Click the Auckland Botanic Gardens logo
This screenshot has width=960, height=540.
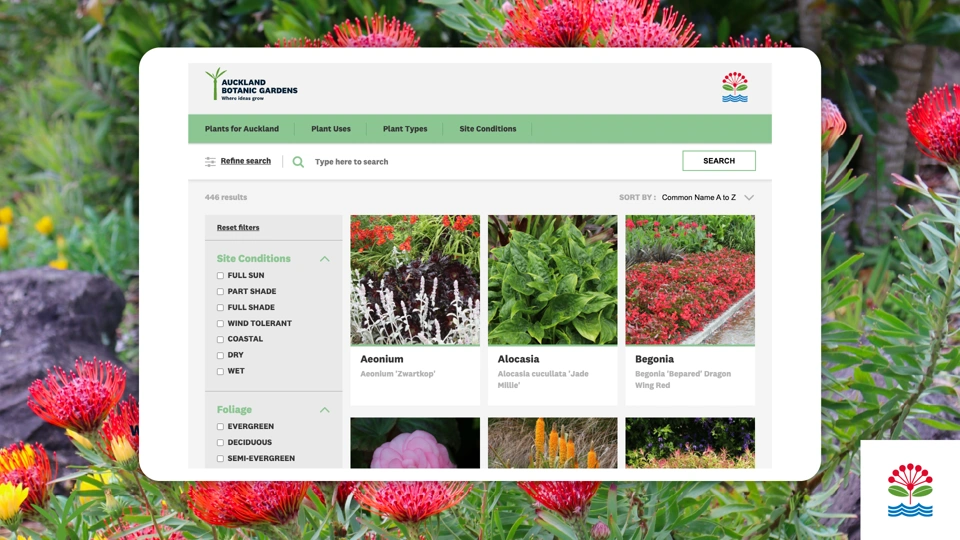(250, 85)
